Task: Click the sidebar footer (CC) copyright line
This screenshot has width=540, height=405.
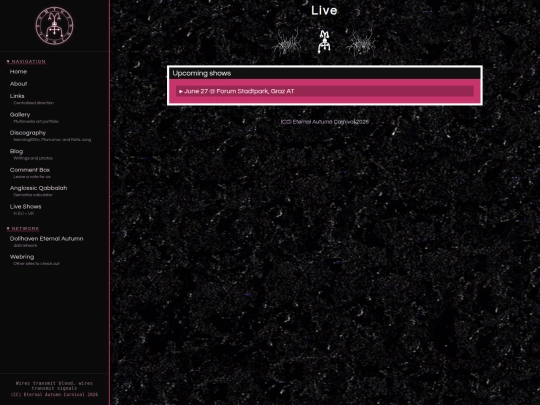Action: [54, 394]
